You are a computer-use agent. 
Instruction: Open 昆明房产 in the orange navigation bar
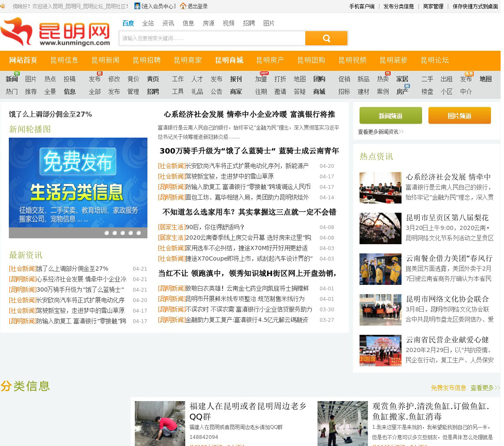tap(270, 60)
